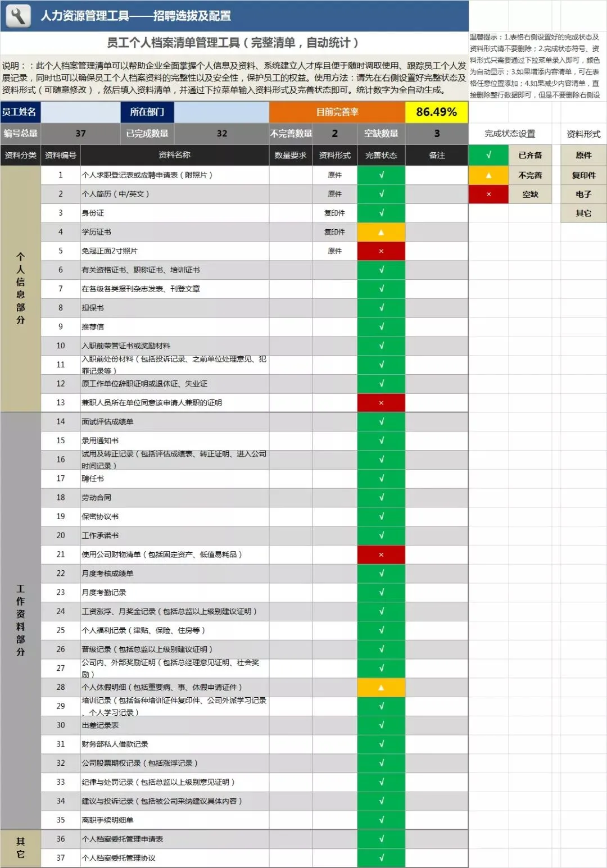Click the 完善状态 column header
Viewport: 607px width, 868px height.
[381, 155]
